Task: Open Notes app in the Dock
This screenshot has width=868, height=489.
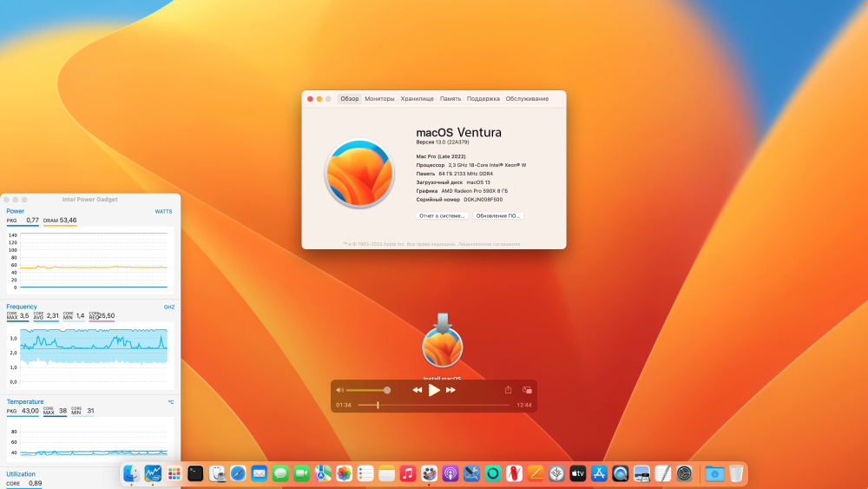Action: (386, 473)
